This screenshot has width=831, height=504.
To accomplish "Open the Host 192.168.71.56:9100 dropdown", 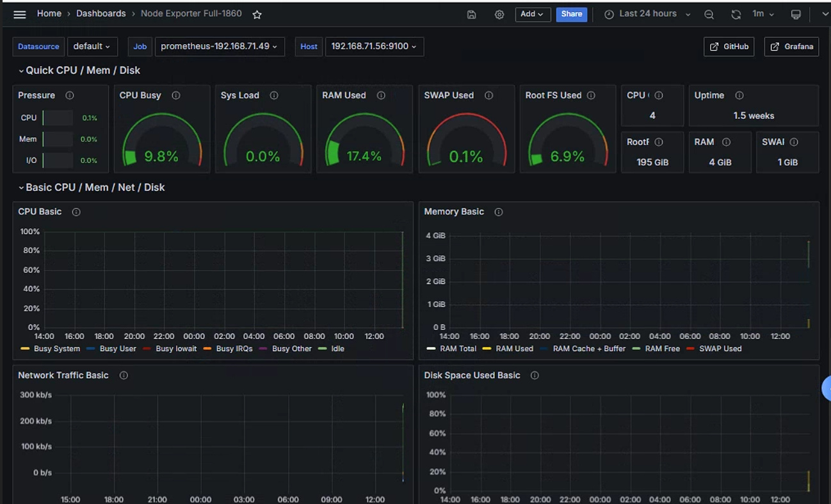I will (x=375, y=46).
